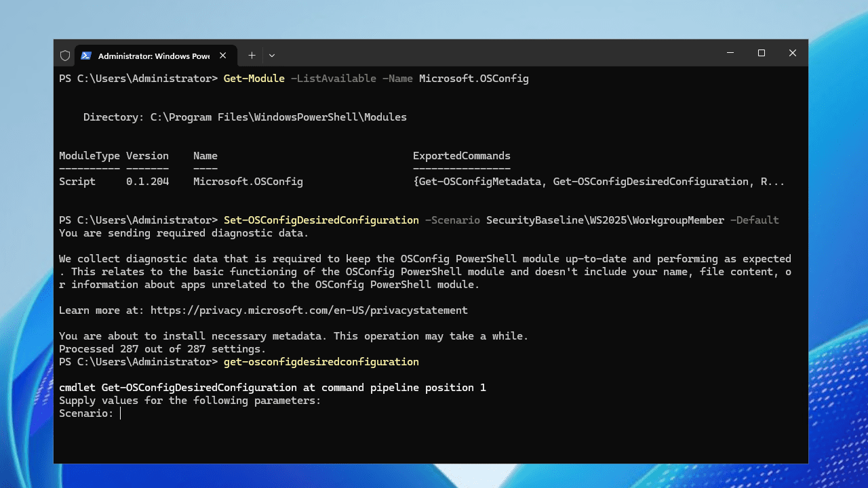This screenshot has height=488, width=868.
Task: Close the terminal window
Action: coord(792,53)
